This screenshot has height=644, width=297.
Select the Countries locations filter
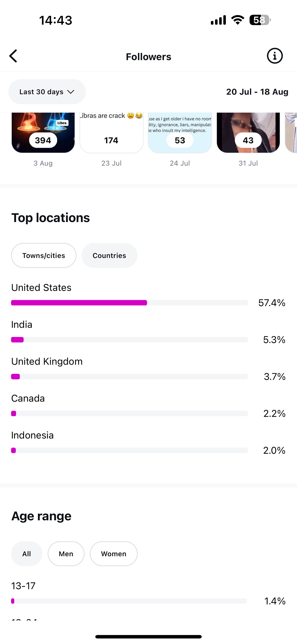click(x=109, y=255)
